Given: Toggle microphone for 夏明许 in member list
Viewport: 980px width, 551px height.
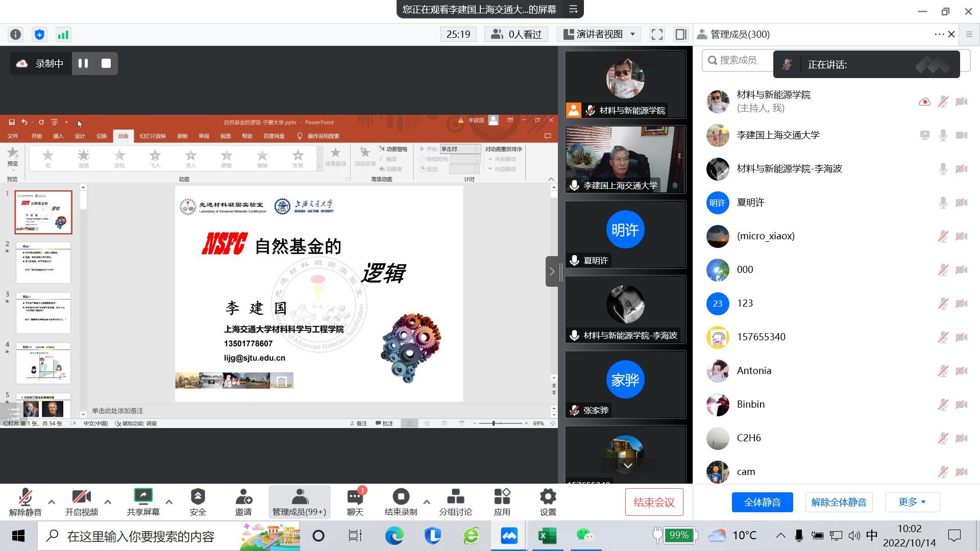Looking at the screenshot, I should coord(943,203).
